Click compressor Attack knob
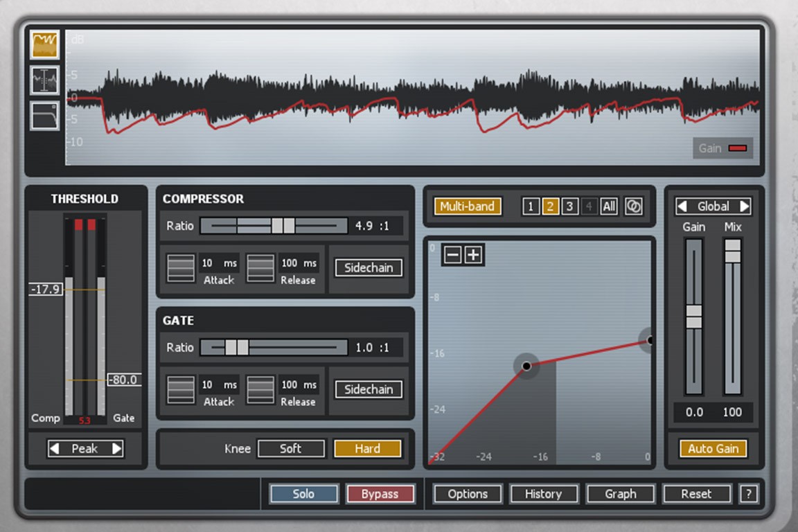 click(181, 268)
